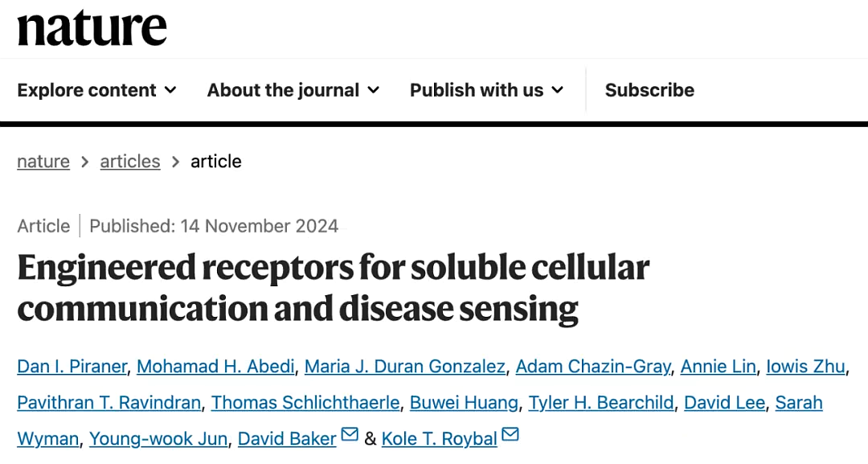Screen dimensions: 868x464
Task: Expand the About the journal chevron
Action: pos(374,90)
